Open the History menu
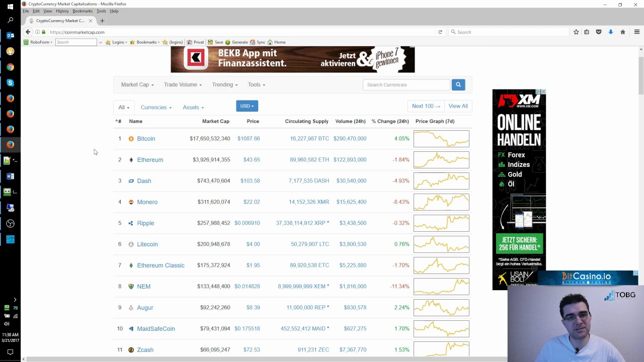 (62, 11)
